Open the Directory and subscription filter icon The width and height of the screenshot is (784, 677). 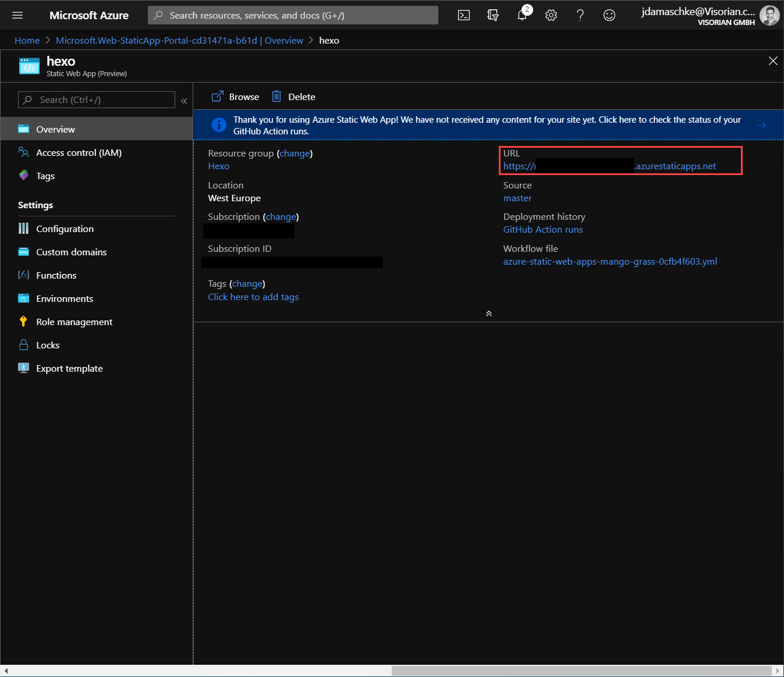click(x=493, y=15)
